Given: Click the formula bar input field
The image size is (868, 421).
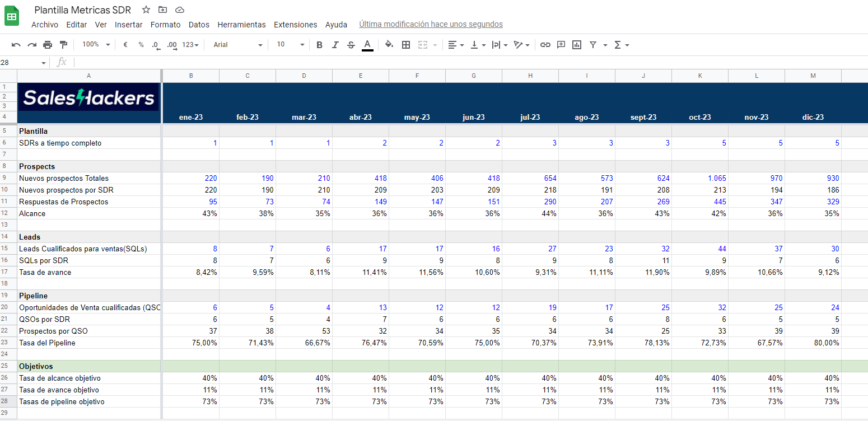Looking at the screenshot, I should pyautogui.click(x=448, y=62).
